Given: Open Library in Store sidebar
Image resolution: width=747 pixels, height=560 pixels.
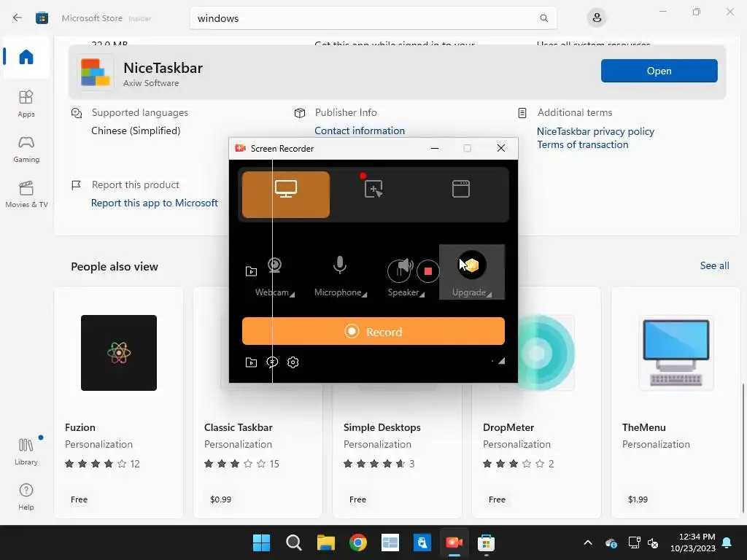Looking at the screenshot, I should 26,451.
